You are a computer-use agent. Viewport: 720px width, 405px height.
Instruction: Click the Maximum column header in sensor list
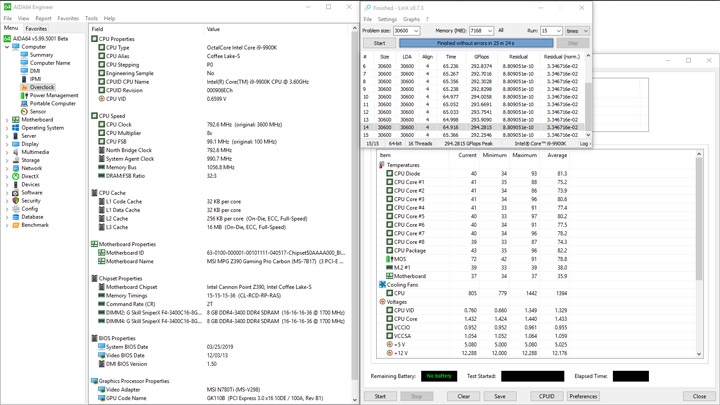[x=524, y=156]
